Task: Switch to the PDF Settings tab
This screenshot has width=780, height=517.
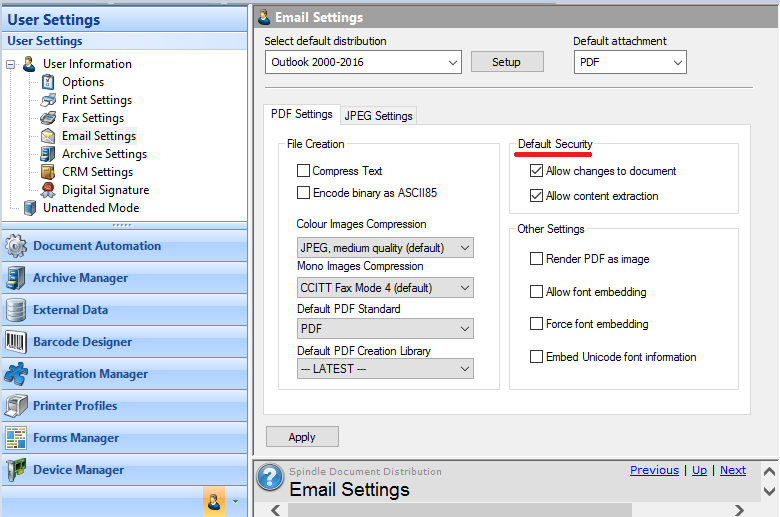Action: point(301,114)
